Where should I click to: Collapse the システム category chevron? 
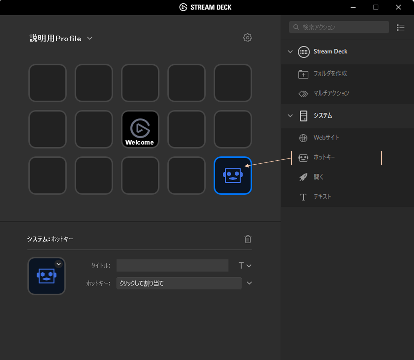point(290,116)
